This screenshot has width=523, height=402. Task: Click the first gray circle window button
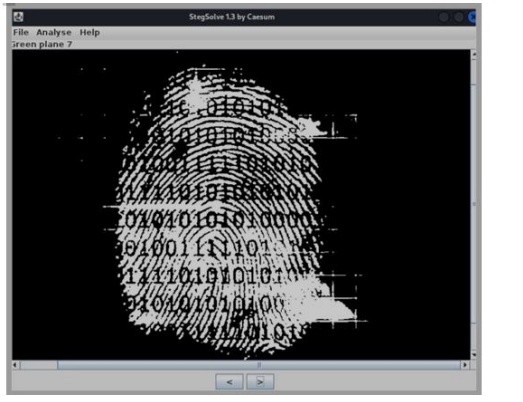[x=444, y=17]
